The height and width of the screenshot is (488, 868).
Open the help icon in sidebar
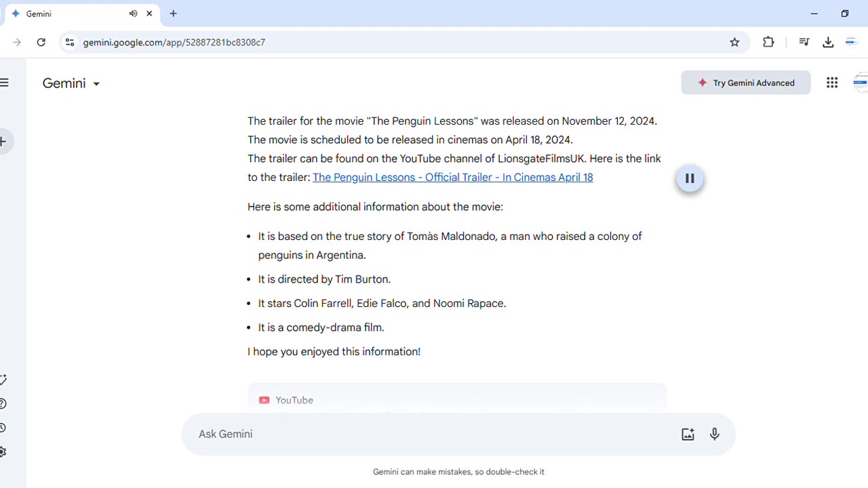point(3,404)
